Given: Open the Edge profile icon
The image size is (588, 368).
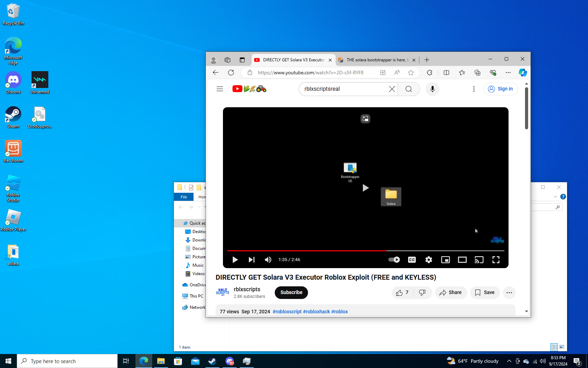Looking at the screenshot, I should tap(213, 60).
